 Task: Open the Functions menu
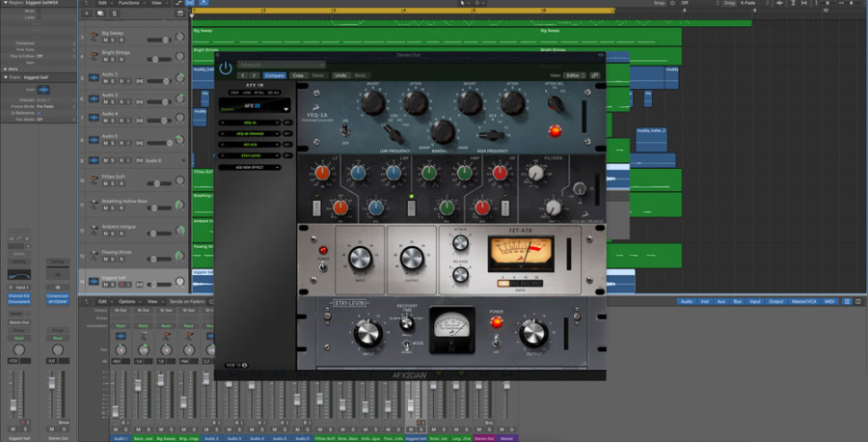131,3
